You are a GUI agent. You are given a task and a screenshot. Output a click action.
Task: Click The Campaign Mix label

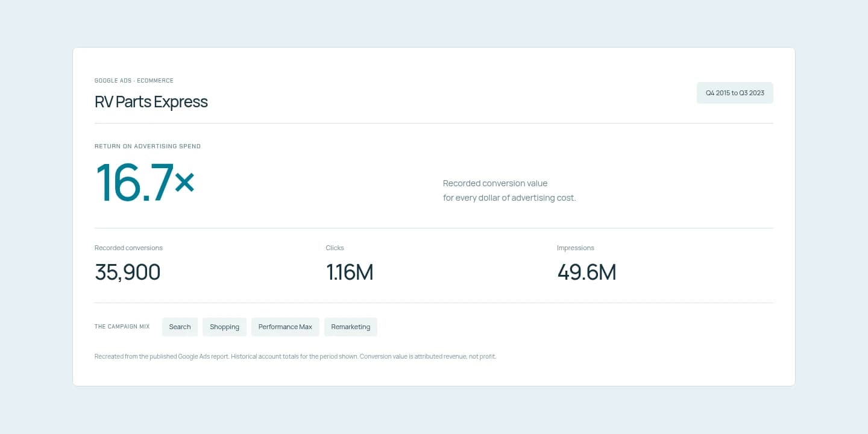tap(122, 327)
